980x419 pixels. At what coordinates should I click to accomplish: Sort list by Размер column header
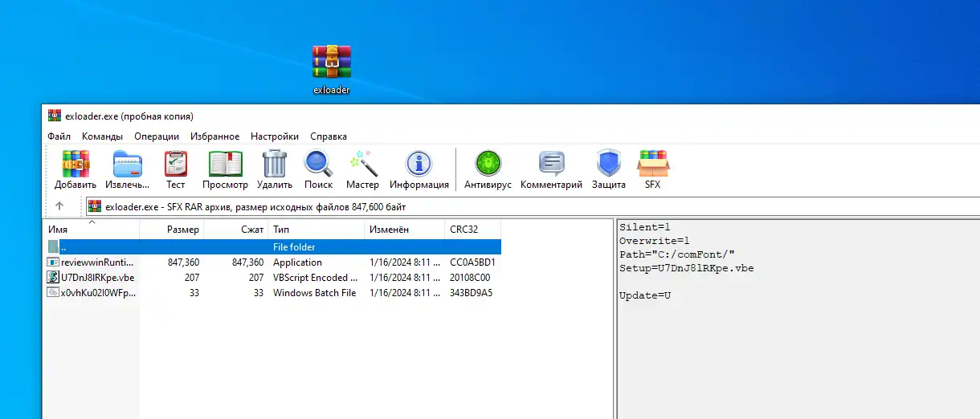(x=172, y=230)
